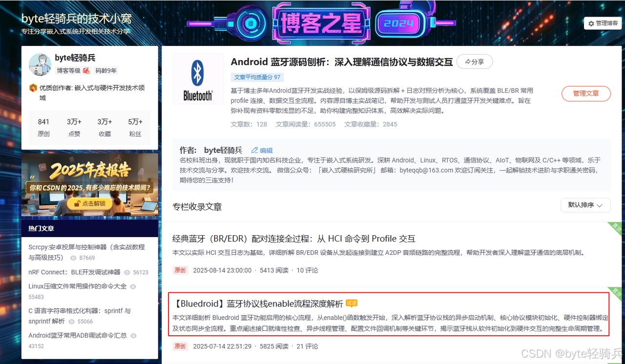The width and height of the screenshot is (625, 364).
Task: Click the 5825 阅读 count
Action: 274,346
